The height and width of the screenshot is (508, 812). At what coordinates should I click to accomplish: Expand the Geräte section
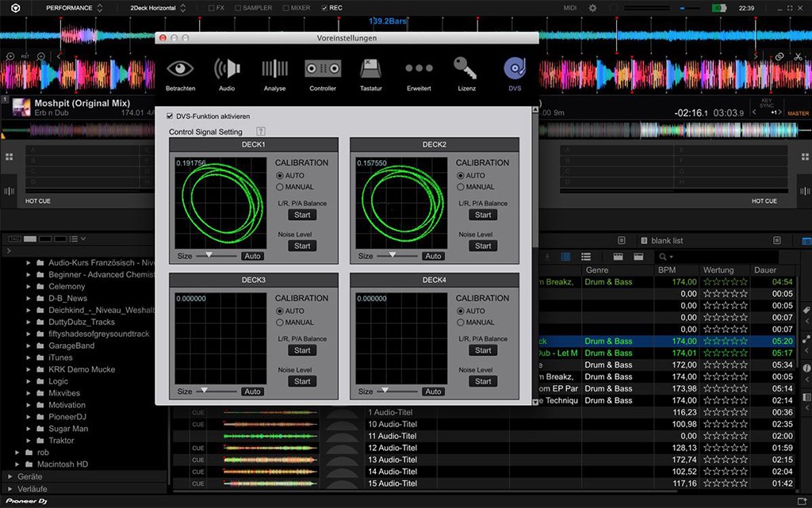10,477
